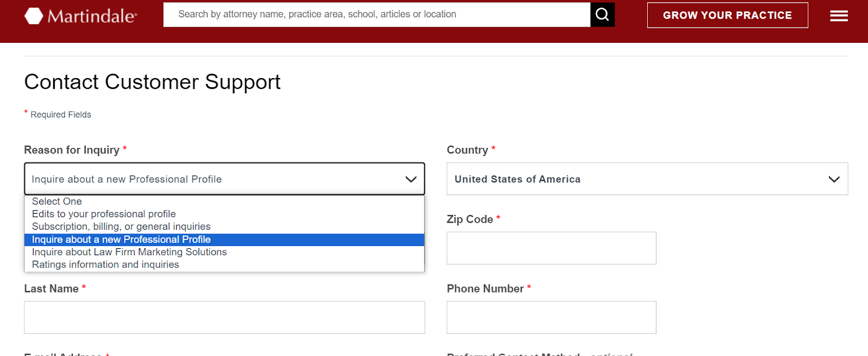
Task: Click the Last Name input field
Action: pos(225,318)
